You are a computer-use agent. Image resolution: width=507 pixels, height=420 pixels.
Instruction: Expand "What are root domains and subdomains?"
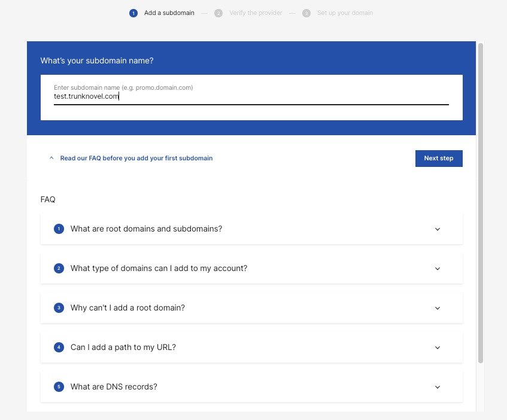pos(438,229)
